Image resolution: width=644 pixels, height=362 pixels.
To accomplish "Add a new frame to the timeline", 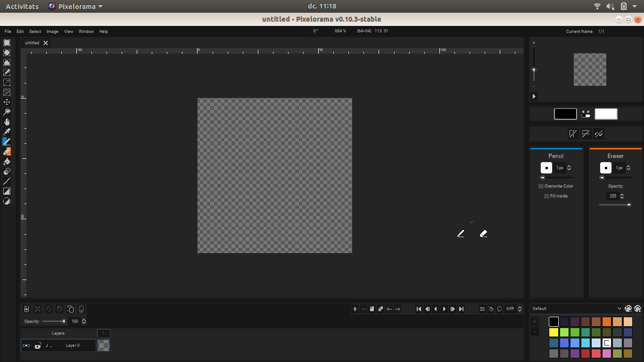I will (355, 309).
